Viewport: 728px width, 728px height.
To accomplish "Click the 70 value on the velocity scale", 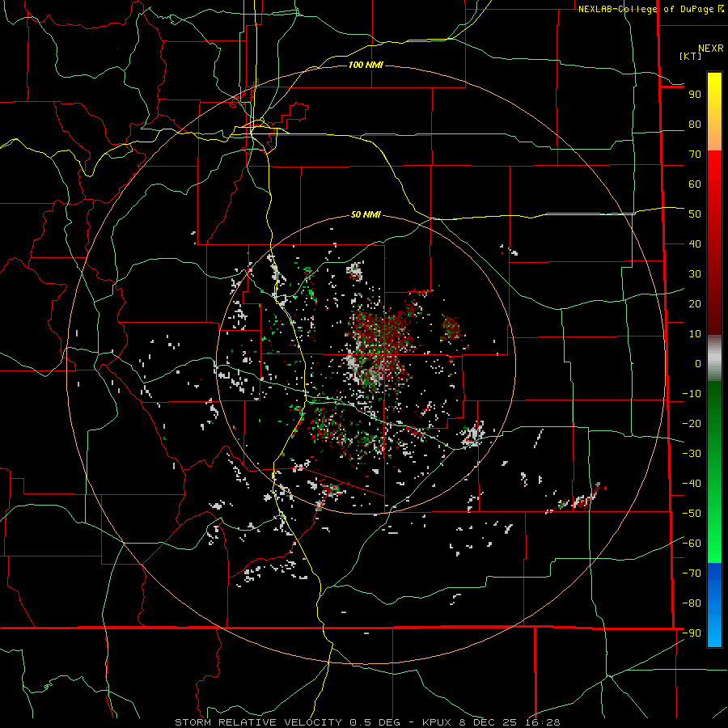I will tap(695, 154).
